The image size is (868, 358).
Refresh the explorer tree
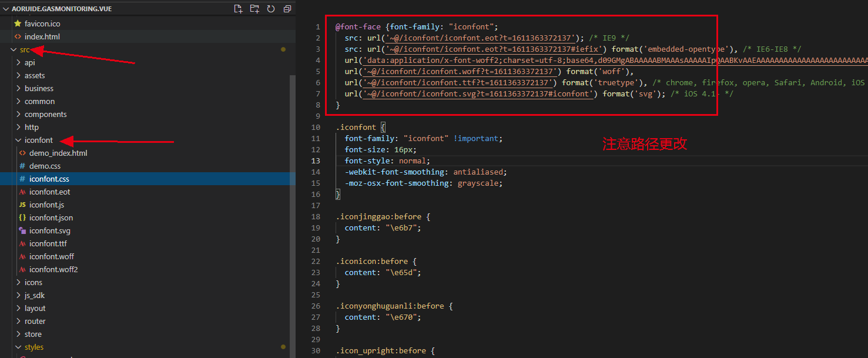tap(271, 9)
